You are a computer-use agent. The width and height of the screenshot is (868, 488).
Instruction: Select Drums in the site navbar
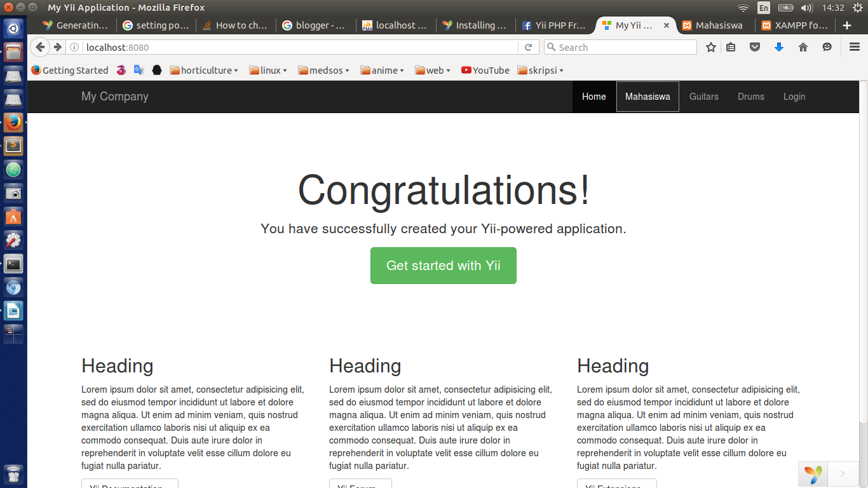point(750,97)
